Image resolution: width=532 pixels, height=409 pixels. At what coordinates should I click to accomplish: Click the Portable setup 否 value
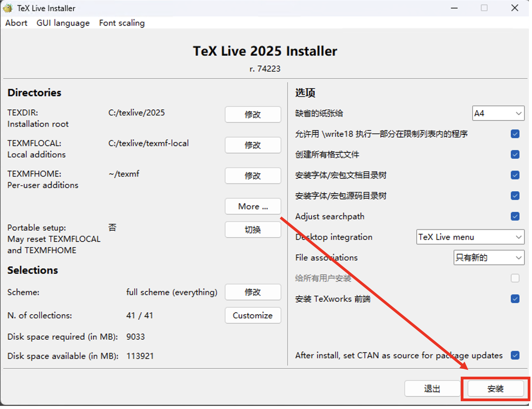[112, 227]
